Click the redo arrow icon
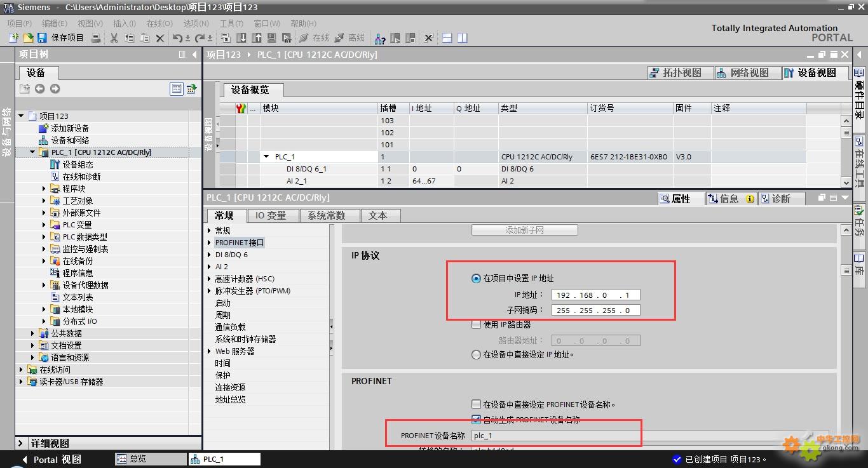The height and width of the screenshot is (468, 868). pos(200,38)
